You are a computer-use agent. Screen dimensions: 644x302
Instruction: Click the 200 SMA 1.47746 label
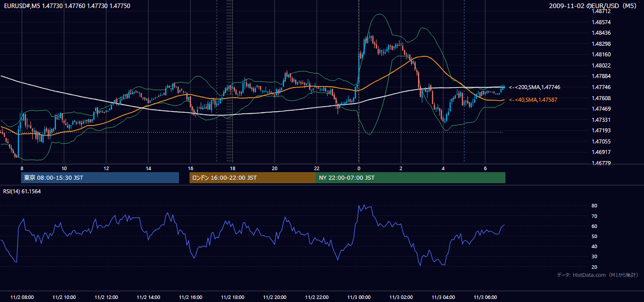(x=535, y=87)
